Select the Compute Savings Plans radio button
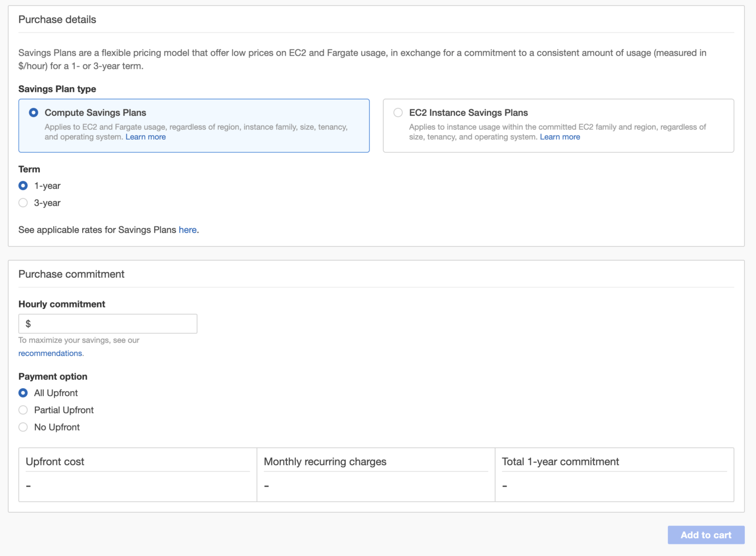Screen dimensions: 756x556 tap(33, 113)
